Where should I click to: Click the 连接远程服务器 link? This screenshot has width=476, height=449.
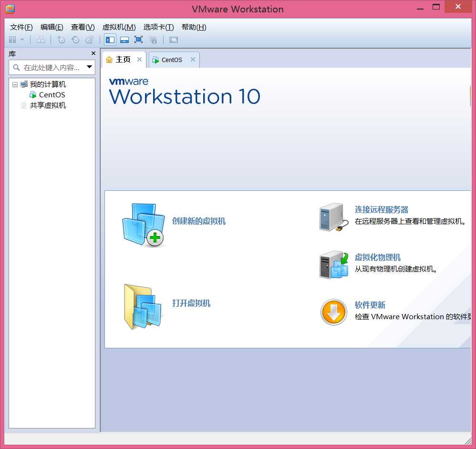[381, 209]
